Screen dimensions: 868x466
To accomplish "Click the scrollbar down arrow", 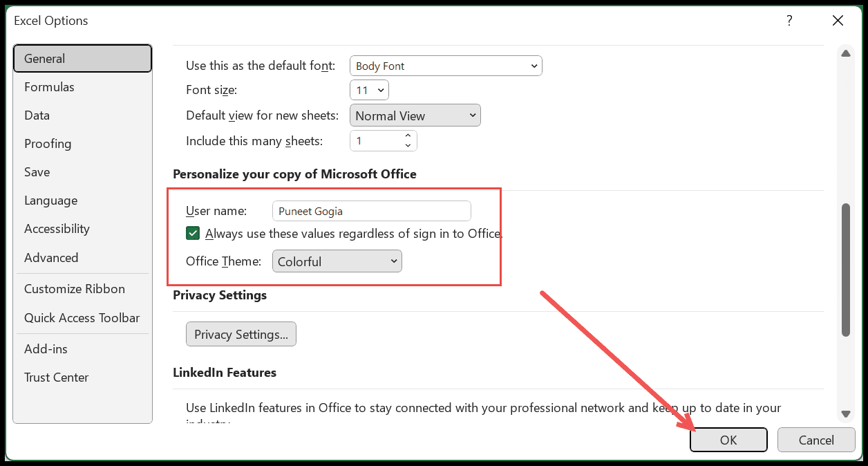I will pyautogui.click(x=845, y=414).
